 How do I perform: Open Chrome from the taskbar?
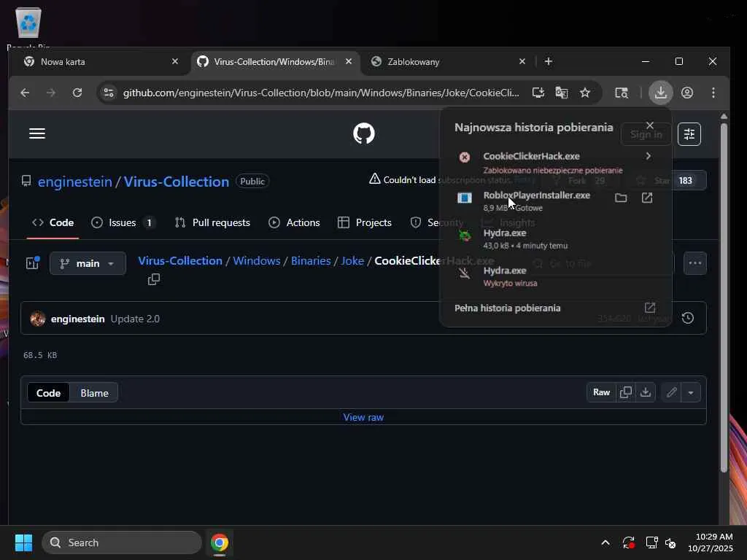(220, 542)
